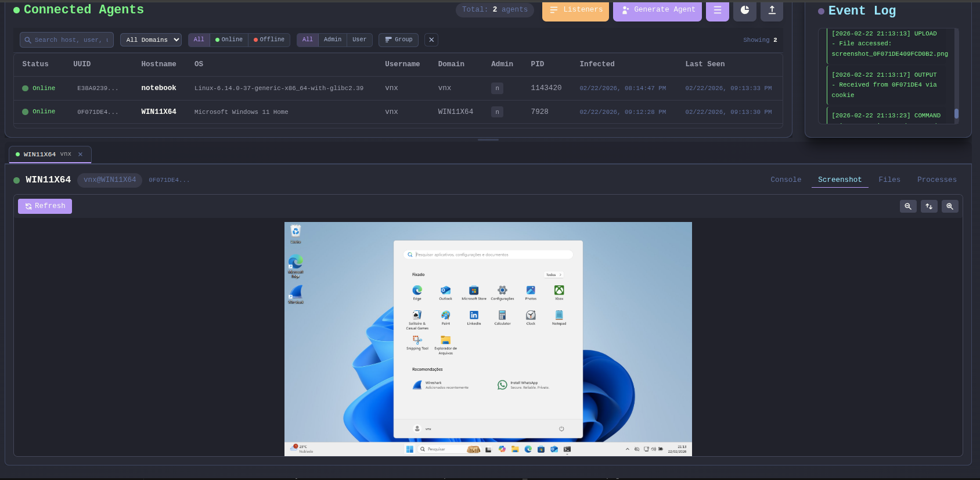The height and width of the screenshot is (480, 980).
Task: Click the Linux-6.14.0-37-generic OS cell
Action: pyautogui.click(x=279, y=88)
